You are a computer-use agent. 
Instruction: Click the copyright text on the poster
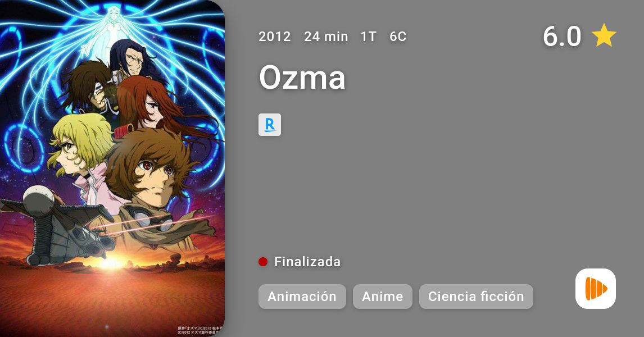click(200, 330)
